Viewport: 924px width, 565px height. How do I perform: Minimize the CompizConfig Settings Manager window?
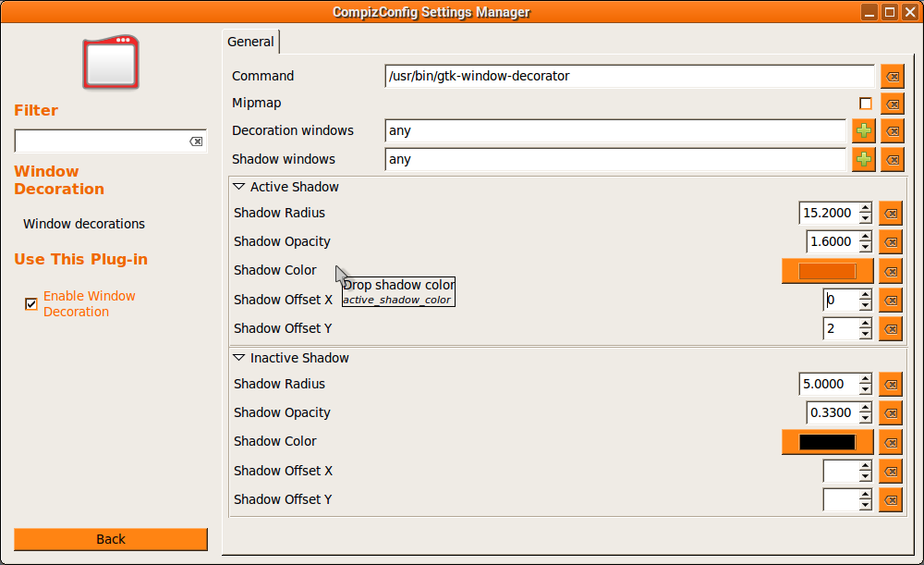[869, 12]
